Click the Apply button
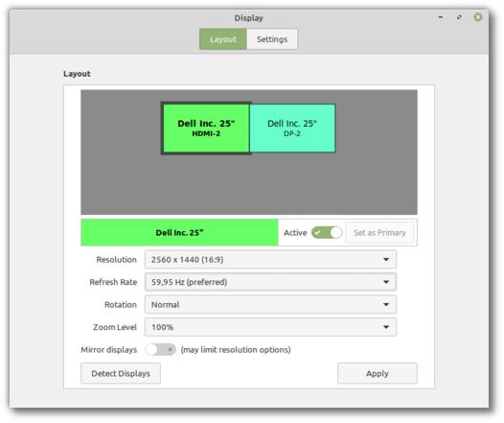 378,373
